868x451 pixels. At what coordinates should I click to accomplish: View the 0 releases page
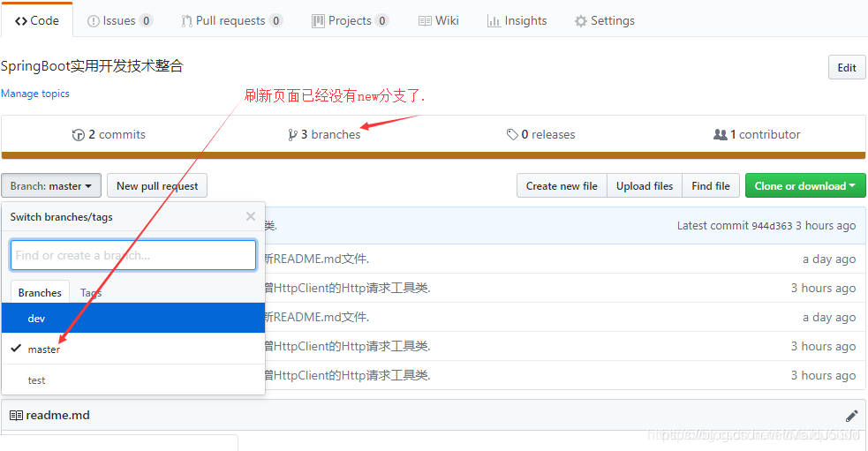coord(540,134)
